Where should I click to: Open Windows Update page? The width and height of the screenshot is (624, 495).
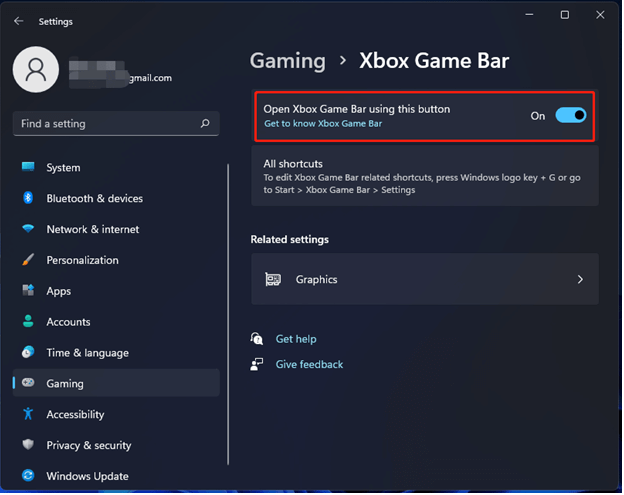click(x=116, y=476)
